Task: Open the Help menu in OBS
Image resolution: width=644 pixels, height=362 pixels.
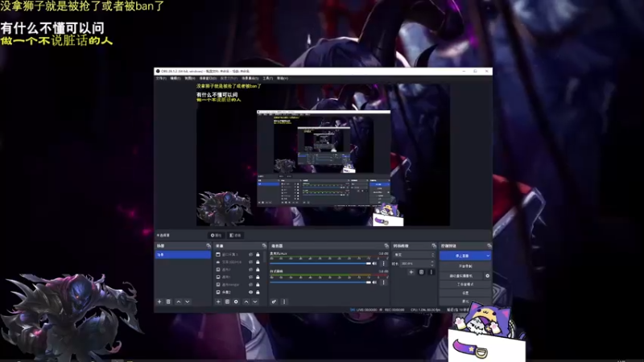Action: tap(283, 78)
